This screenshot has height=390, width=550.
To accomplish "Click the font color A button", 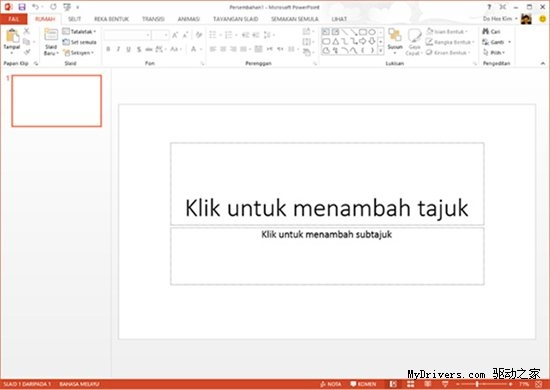I will coord(193,49).
